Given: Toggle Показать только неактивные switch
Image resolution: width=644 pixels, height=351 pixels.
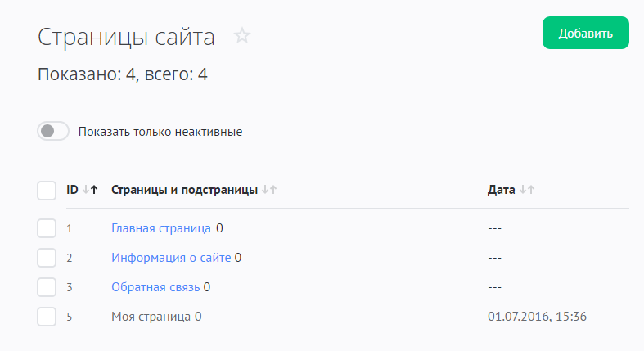Looking at the screenshot, I should click(x=53, y=131).
